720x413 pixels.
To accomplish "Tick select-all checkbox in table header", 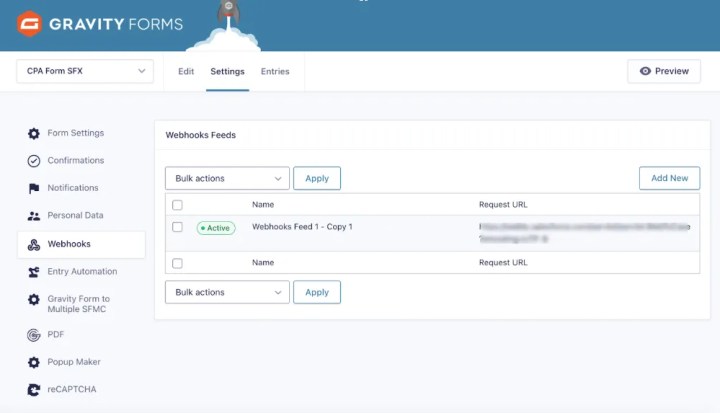I will coord(177,205).
